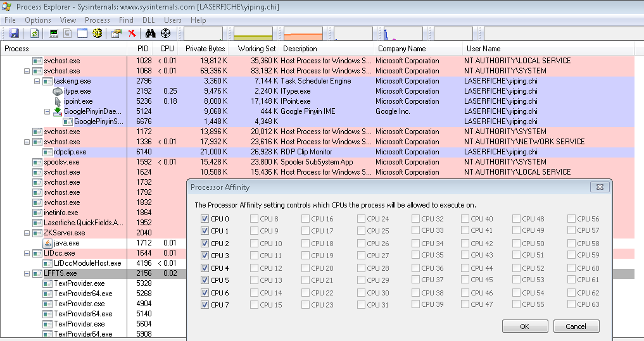Click the spoolsv.exe process icon
The width and height of the screenshot is (644, 341).
coord(37,162)
